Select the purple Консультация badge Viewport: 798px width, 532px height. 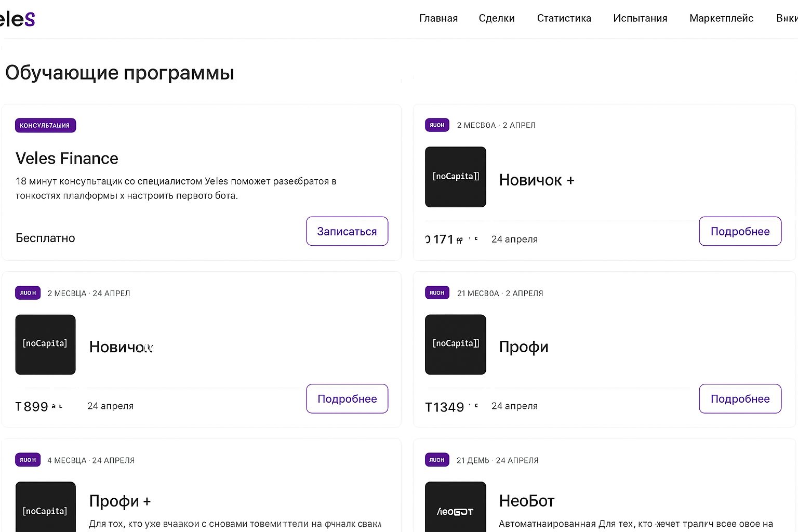[45, 125]
